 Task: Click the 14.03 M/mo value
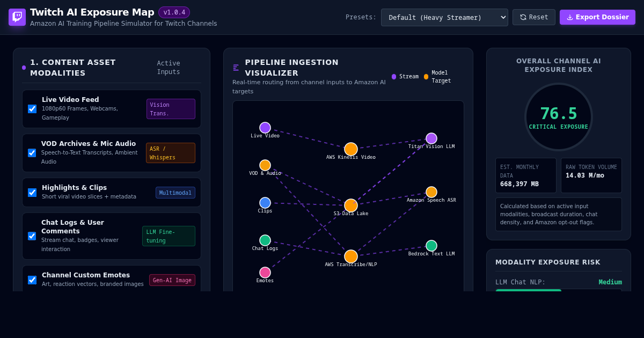[x=585, y=175]
